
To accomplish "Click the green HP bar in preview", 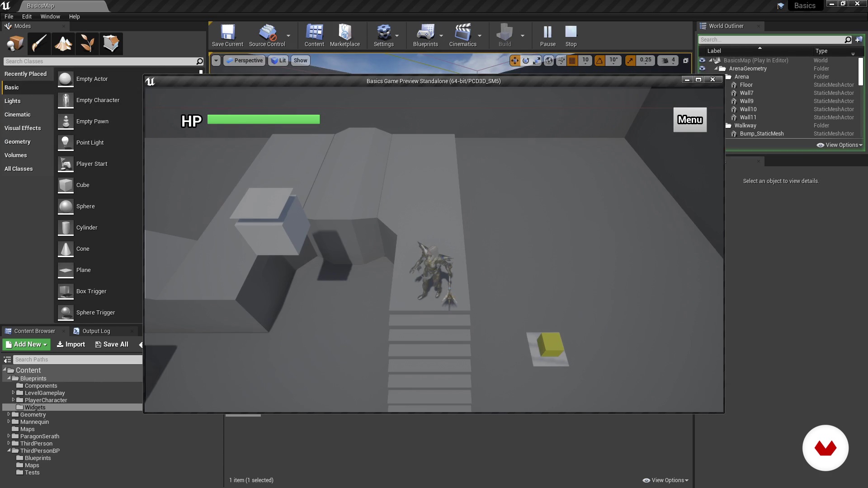I will 264,119.
